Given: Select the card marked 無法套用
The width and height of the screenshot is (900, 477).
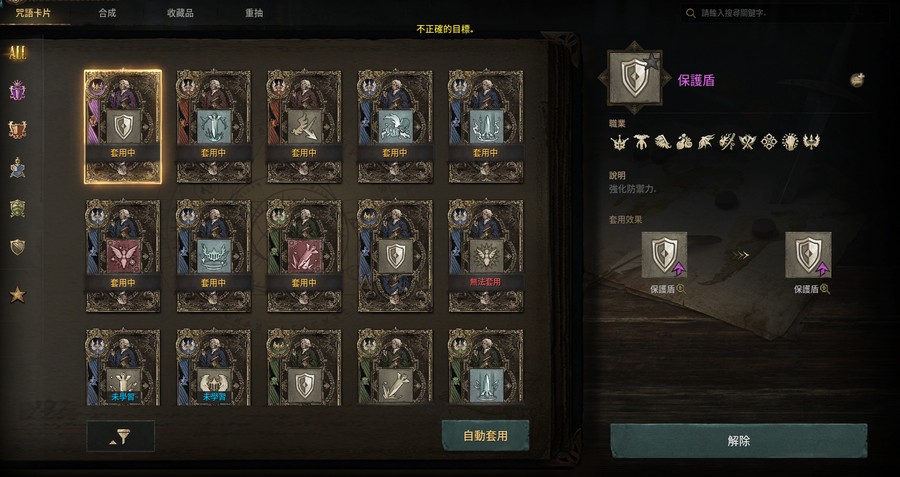Looking at the screenshot, I should click(x=486, y=256).
